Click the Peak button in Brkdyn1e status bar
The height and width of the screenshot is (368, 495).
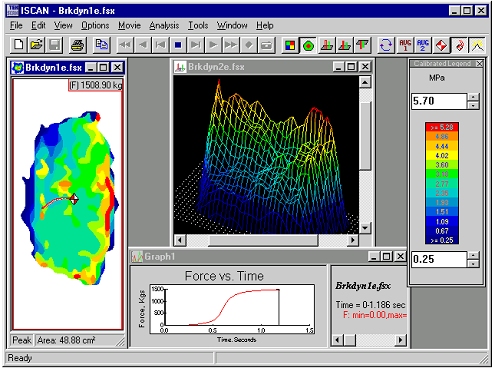22,340
